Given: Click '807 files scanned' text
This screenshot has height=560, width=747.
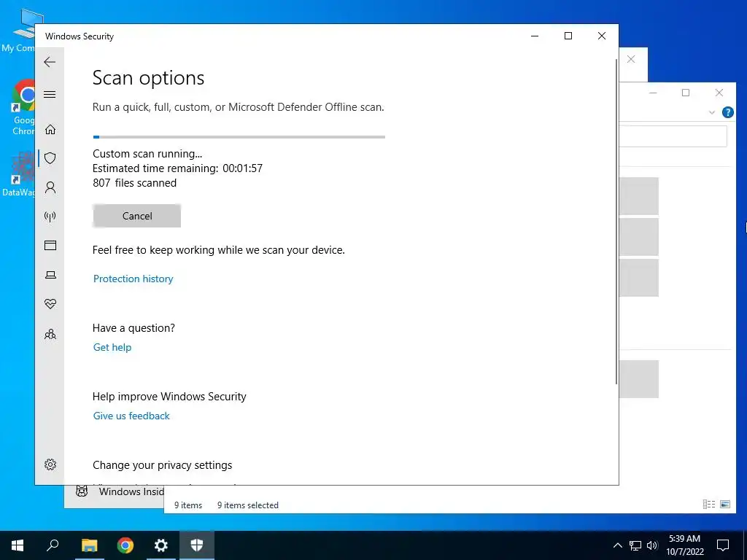Looking at the screenshot, I should point(134,183).
